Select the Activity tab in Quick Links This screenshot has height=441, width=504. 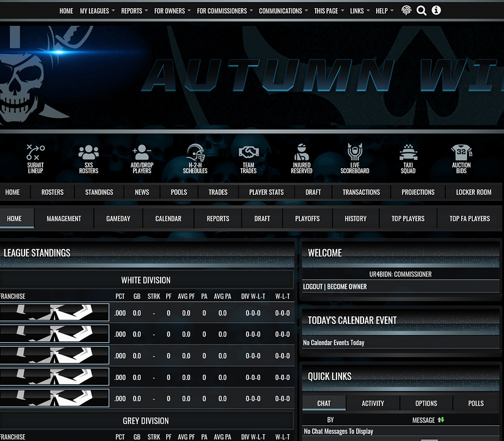point(372,403)
